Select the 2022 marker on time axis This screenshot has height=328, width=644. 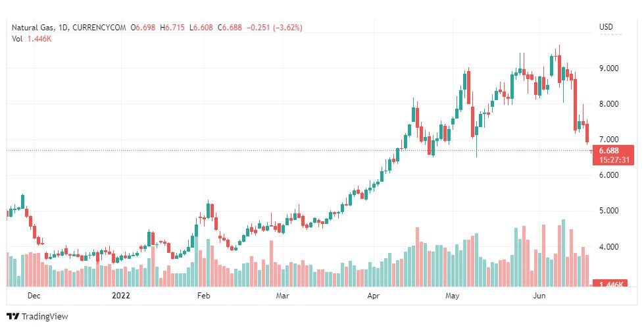point(121,296)
